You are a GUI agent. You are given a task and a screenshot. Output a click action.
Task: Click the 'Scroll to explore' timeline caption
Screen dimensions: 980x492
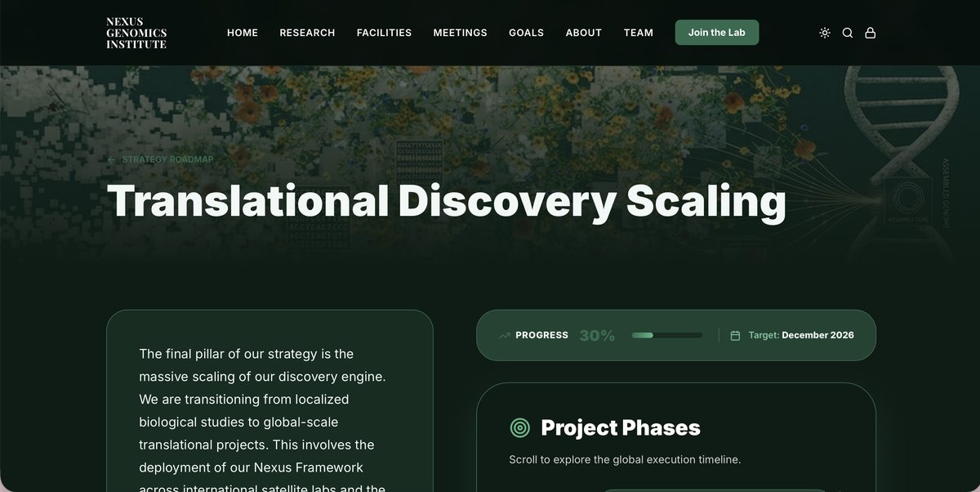625,459
